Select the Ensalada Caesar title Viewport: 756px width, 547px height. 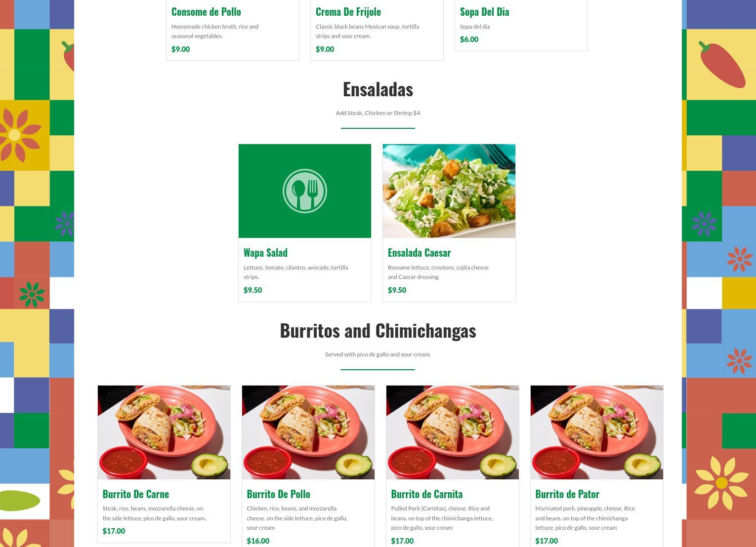pos(419,253)
